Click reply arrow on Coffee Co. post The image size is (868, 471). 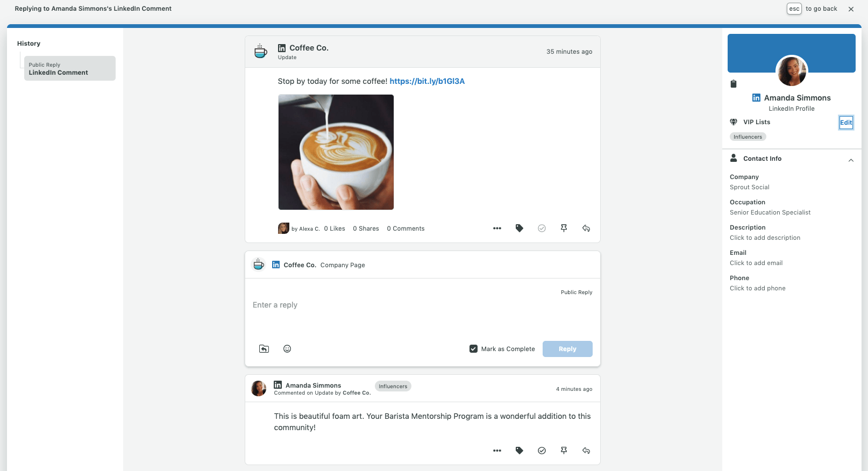tap(586, 229)
